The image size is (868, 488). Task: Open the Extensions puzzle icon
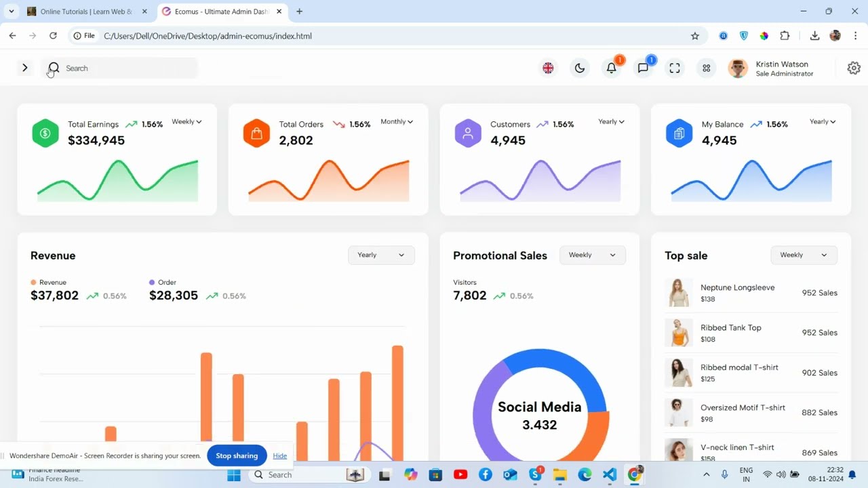(x=785, y=36)
